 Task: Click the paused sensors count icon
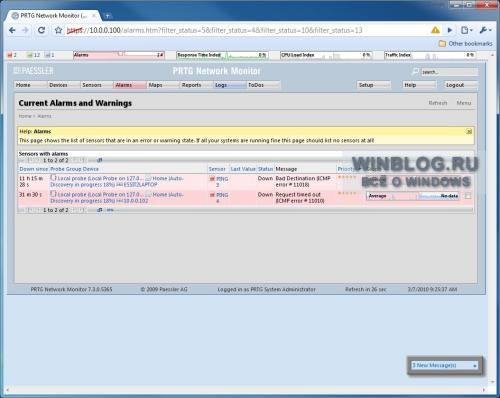(47, 55)
